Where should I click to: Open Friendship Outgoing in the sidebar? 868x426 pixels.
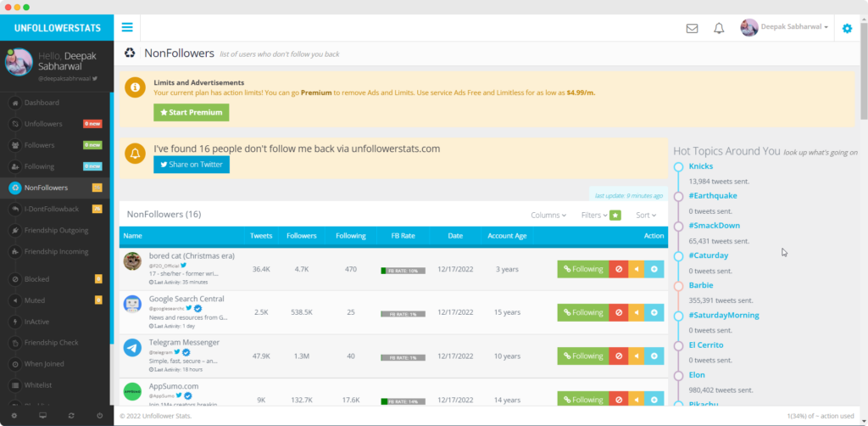(x=55, y=231)
